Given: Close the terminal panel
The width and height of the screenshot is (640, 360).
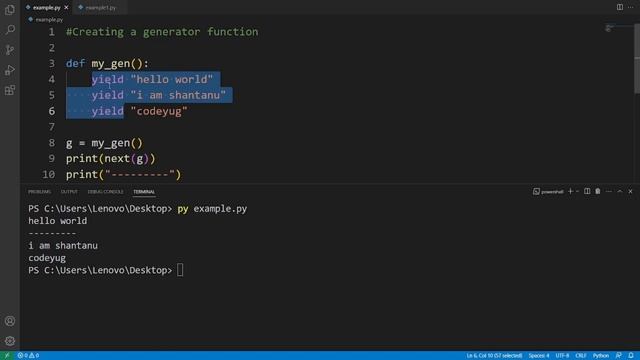Looking at the screenshot, I should [x=630, y=191].
